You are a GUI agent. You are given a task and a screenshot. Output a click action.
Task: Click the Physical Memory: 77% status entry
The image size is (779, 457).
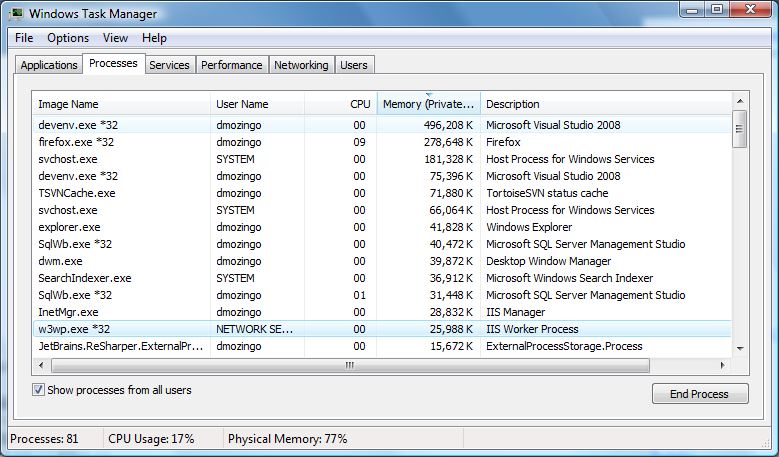(x=287, y=439)
